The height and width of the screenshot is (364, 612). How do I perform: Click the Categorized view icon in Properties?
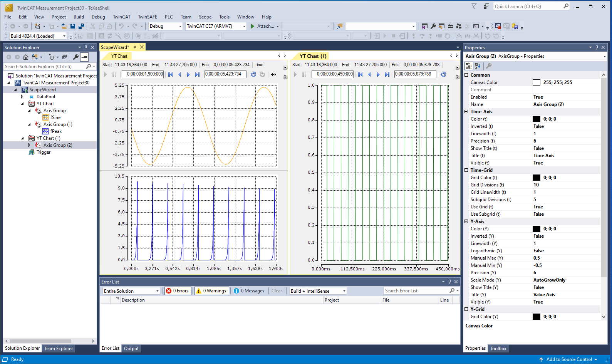pyautogui.click(x=469, y=66)
